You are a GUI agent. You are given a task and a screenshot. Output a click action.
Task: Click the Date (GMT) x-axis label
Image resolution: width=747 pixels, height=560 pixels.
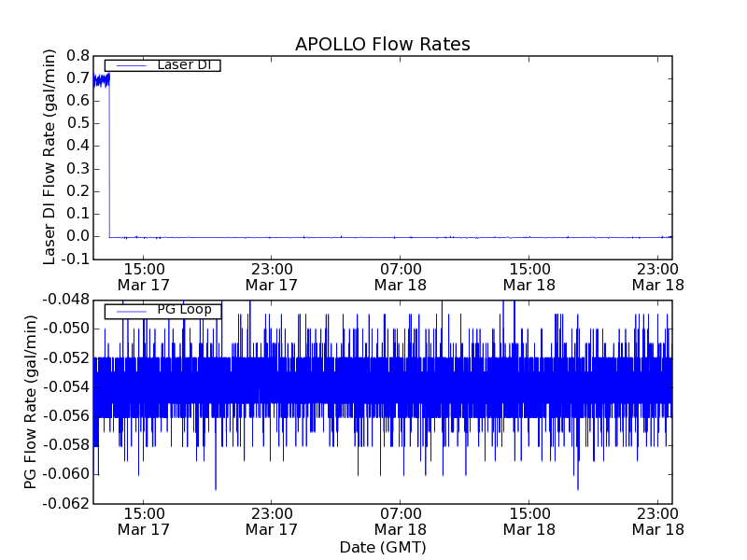(x=382, y=547)
